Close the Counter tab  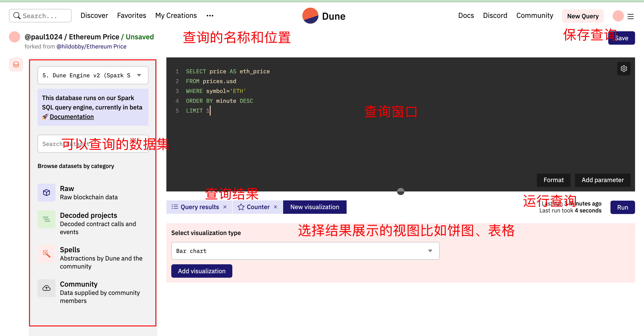pos(275,207)
